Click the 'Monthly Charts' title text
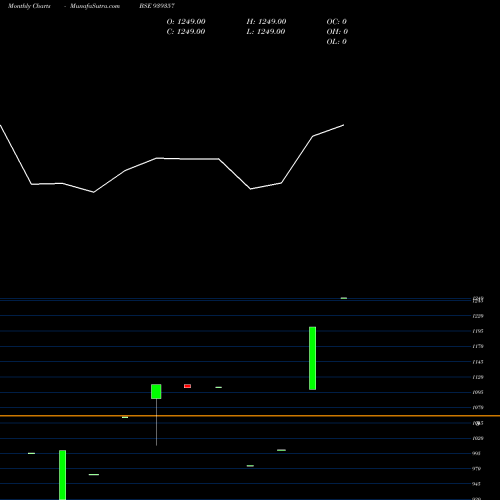The image size is (500, 500). (x=29, y=6)
